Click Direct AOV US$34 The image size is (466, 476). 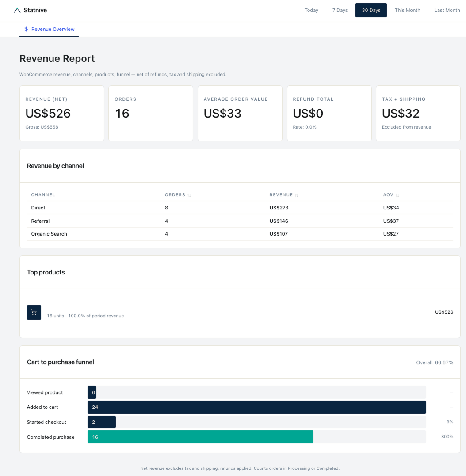pos(391,208)
